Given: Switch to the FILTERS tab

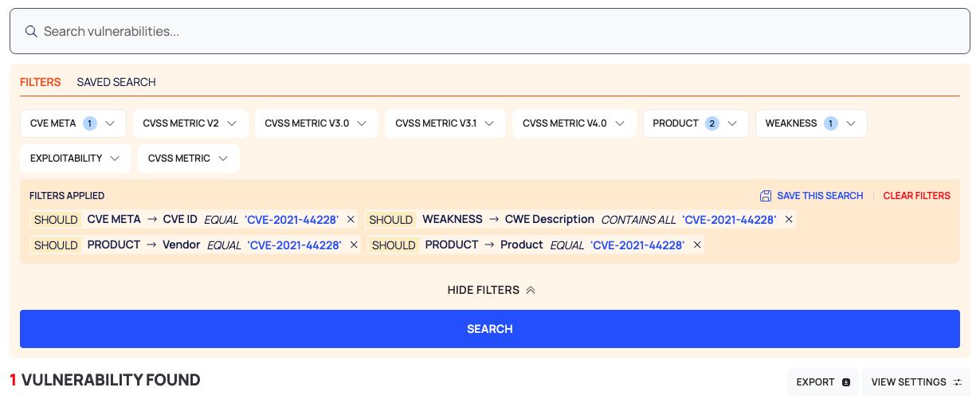Looking at the screenshot, I should click(x=41, y=82).
